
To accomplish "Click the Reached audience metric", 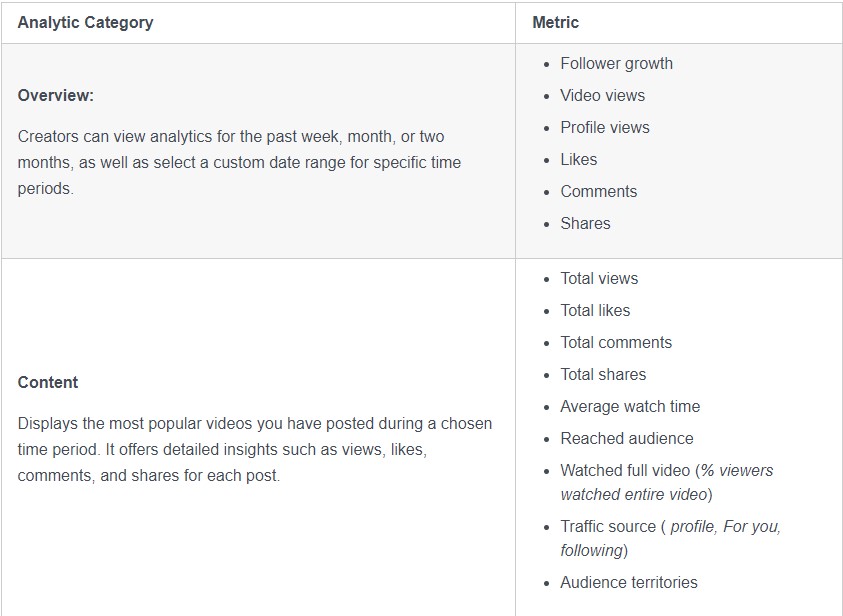I will click(x=626, y=438).
